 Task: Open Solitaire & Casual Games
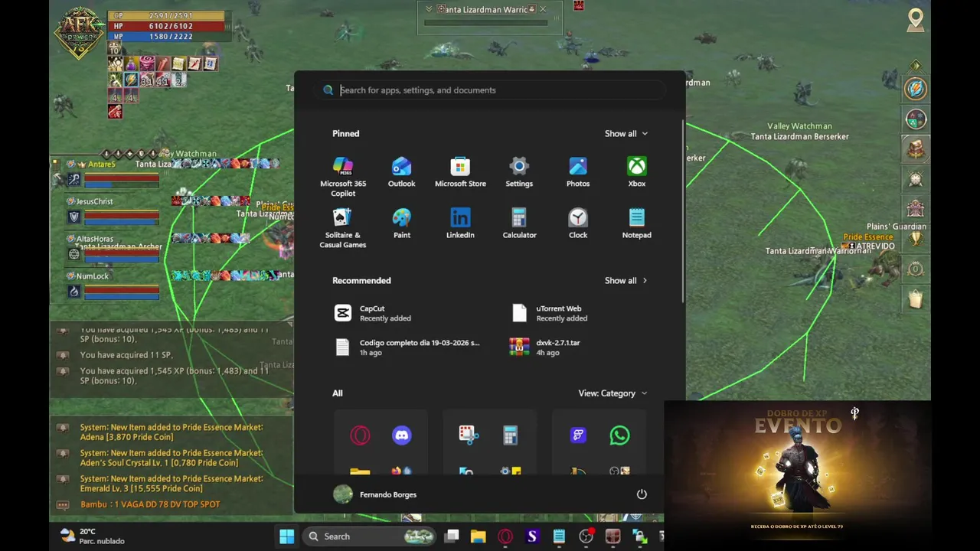tap(343, 228)
